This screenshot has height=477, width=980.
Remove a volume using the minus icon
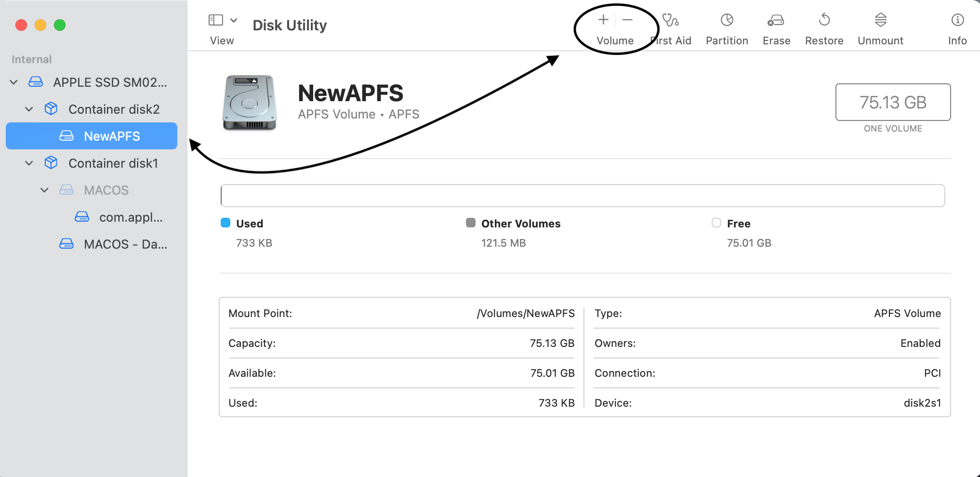627,20
